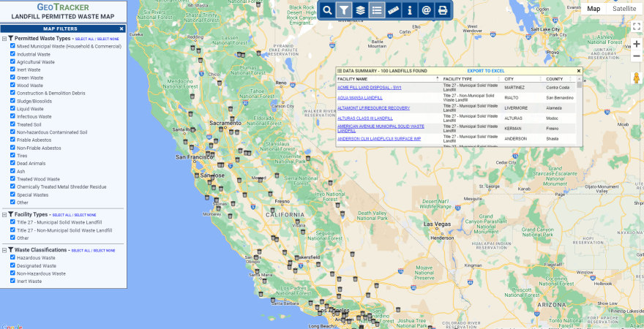Image resolution: width=644 pixels, height=329 pixels.
Task: Select the ruler measure tool
Action: [x=394, y=10]
